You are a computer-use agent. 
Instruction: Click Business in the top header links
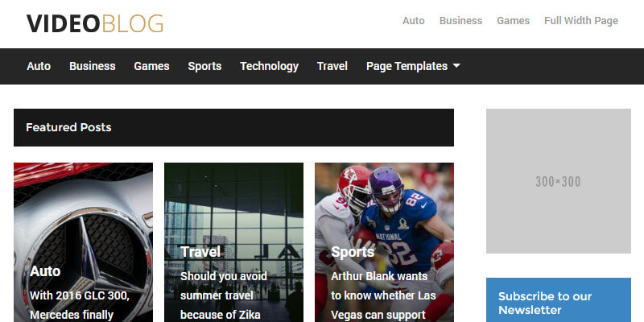tap(460, 21)
